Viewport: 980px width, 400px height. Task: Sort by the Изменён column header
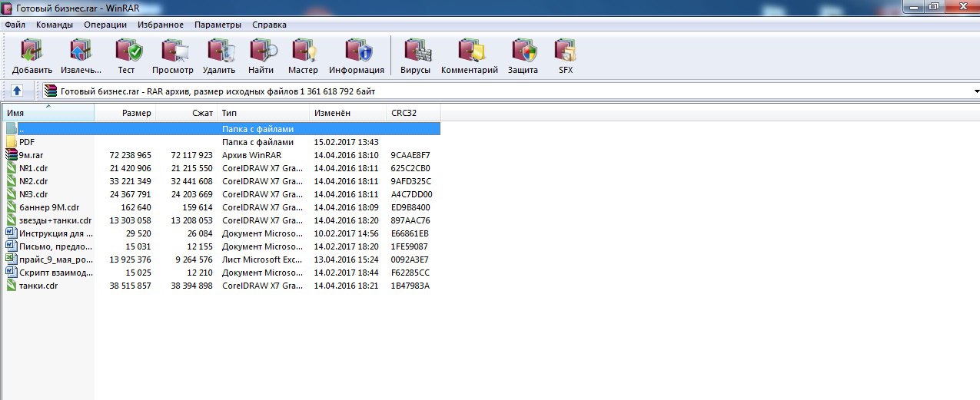[x=348, y=113]
